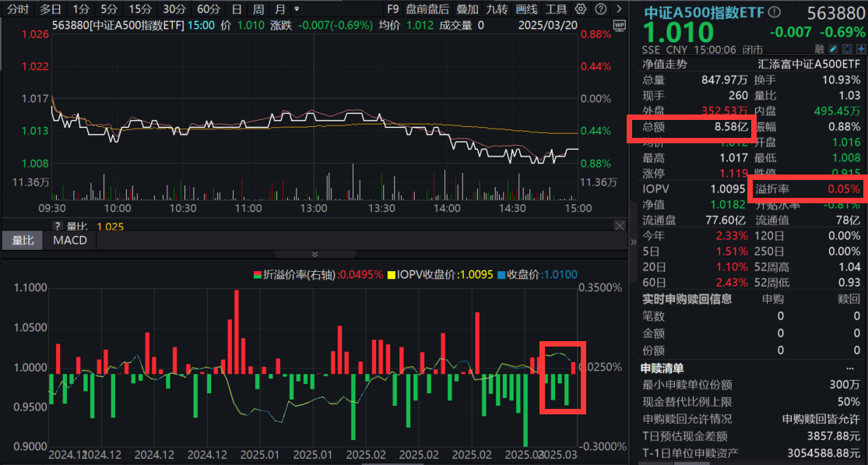Open the help question mark icon

tap(601, 9)
